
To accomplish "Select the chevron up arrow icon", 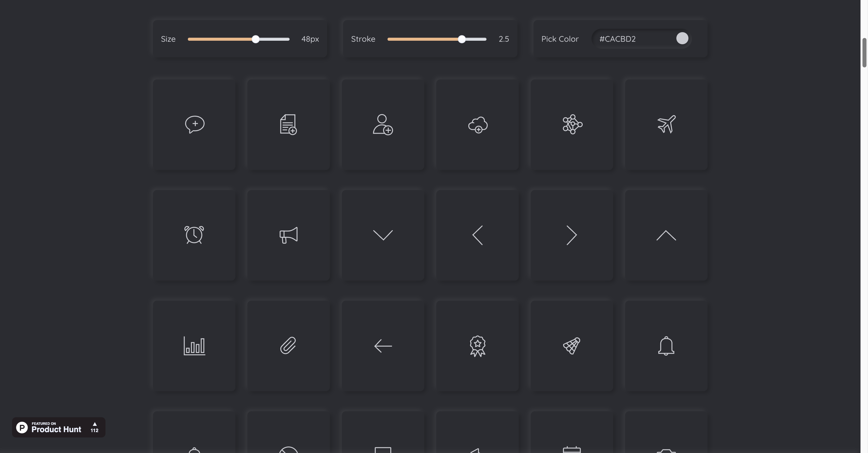I will coord(666,235).
